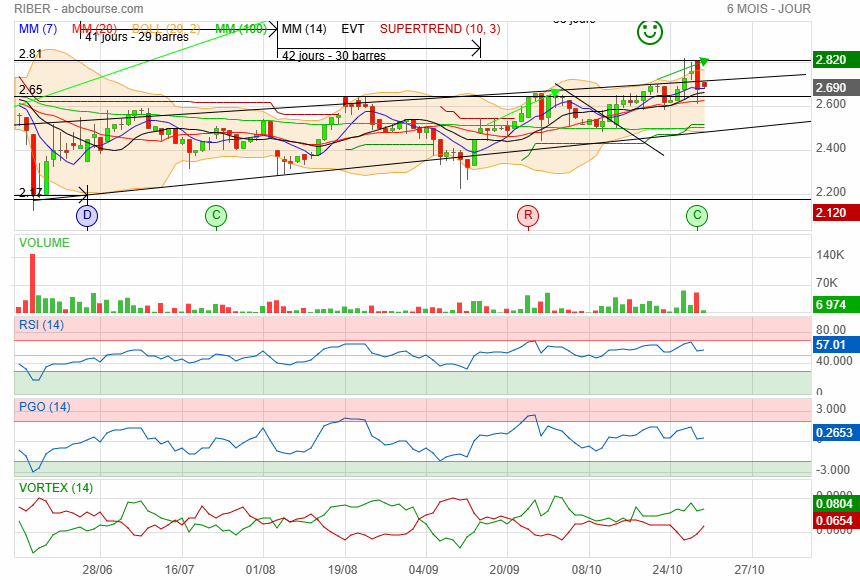This screenshot has width=860, height=580.
Task: Click the RIBER - abcbourse.com title
Action: (x=79, y=9)
